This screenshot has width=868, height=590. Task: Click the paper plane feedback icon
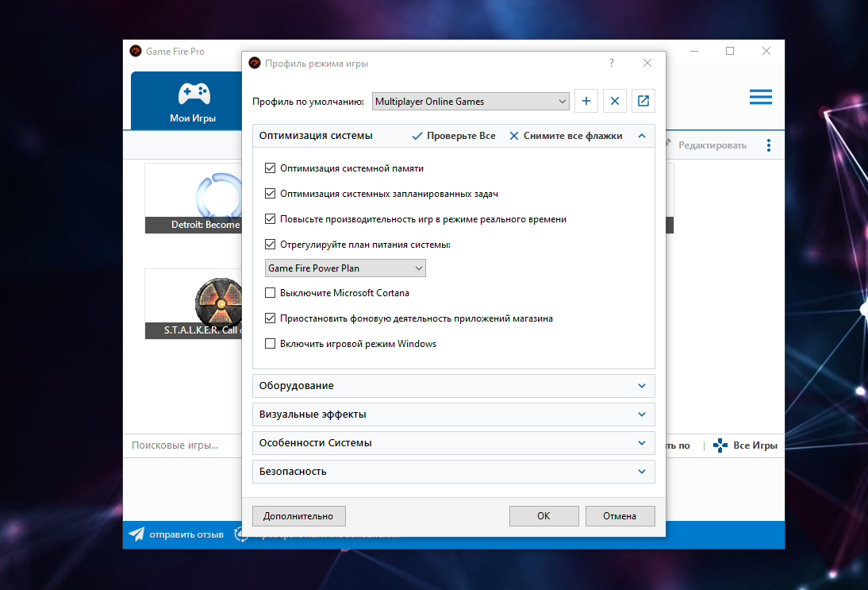136,534
